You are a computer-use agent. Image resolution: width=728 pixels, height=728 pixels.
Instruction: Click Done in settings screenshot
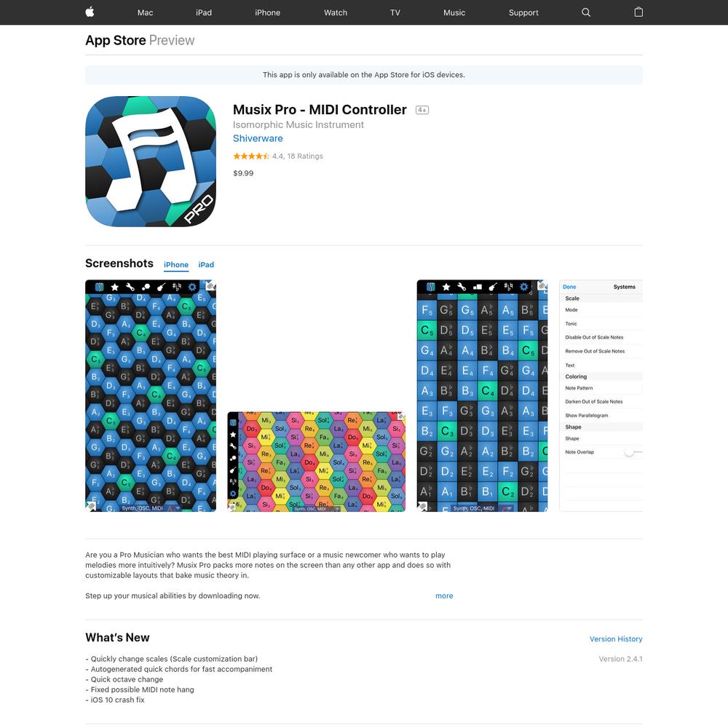coord(569,287)
